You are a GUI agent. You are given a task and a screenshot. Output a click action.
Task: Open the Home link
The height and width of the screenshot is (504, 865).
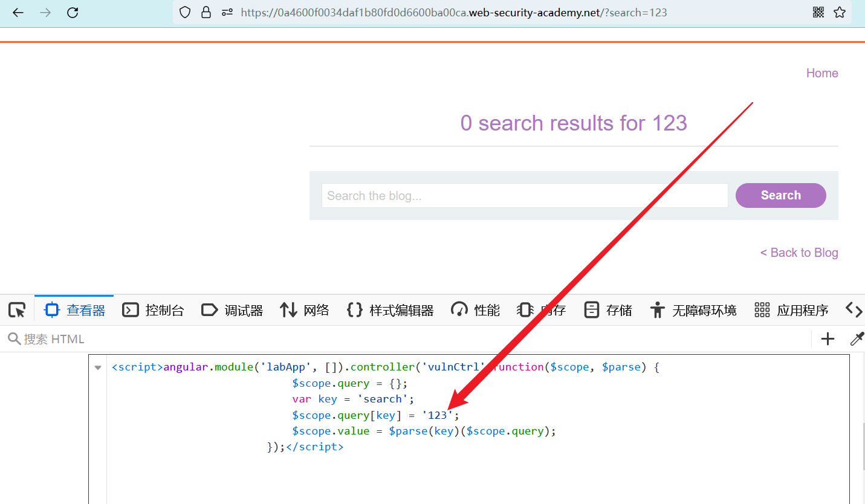click(821, 73)
